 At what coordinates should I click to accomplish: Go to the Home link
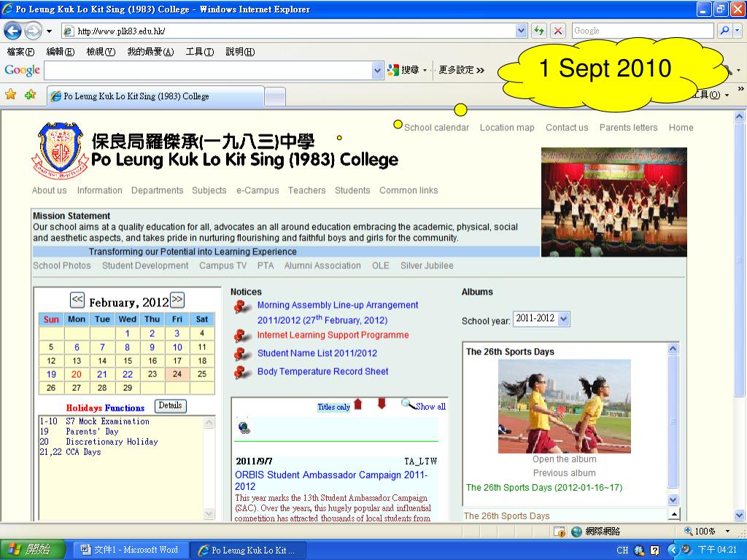point(681,128)
